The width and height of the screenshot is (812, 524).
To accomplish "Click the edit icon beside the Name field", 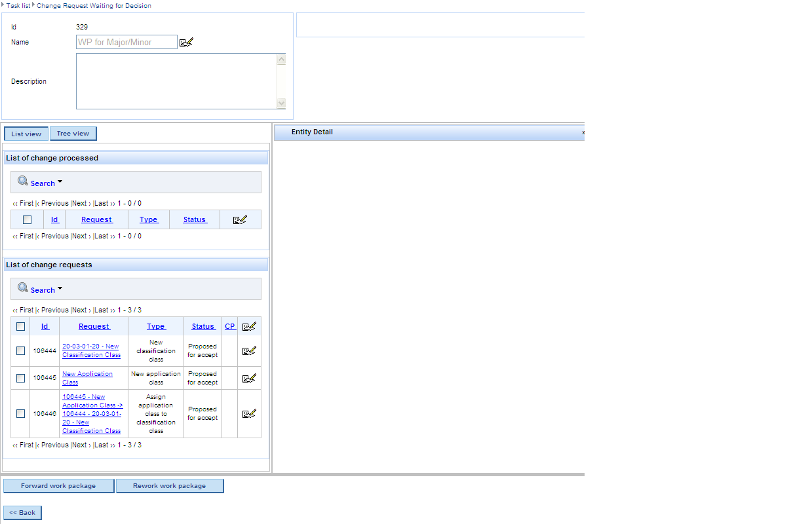I will tap(186, 43).
